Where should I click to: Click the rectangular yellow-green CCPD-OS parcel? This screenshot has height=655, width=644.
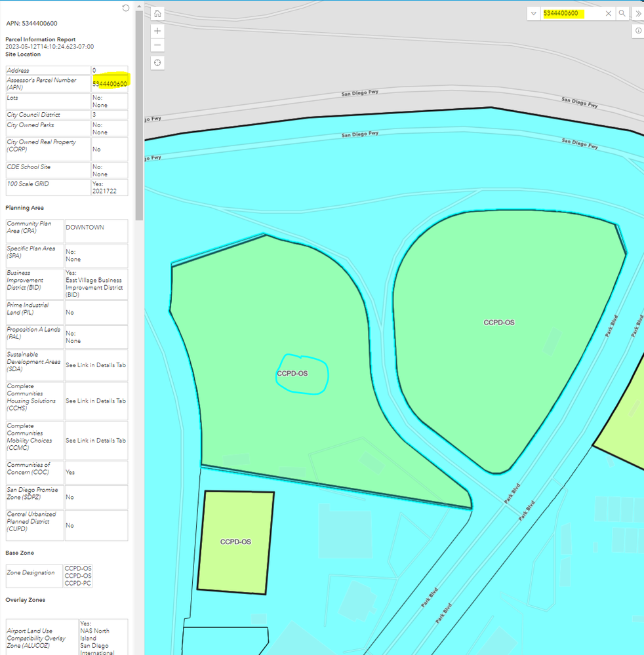click(235, 542)
